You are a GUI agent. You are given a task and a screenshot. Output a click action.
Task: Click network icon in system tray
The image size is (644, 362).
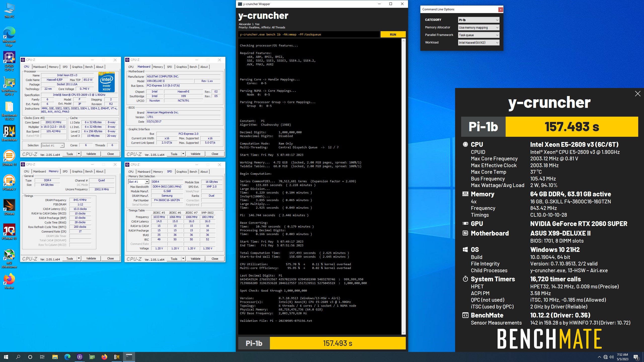(x=606, y=357)
